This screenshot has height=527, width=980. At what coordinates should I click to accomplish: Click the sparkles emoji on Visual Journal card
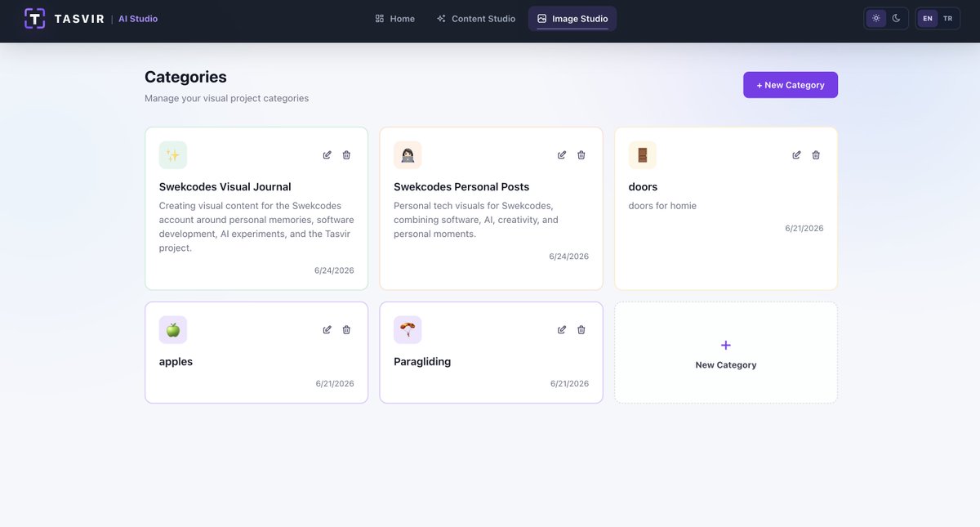173,155
